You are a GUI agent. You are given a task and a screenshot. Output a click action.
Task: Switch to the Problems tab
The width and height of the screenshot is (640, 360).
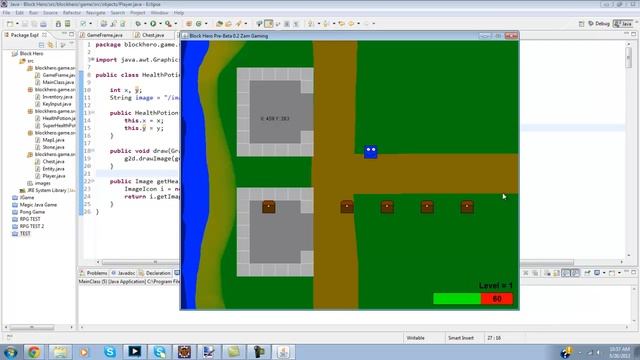(x=94, y=273)
